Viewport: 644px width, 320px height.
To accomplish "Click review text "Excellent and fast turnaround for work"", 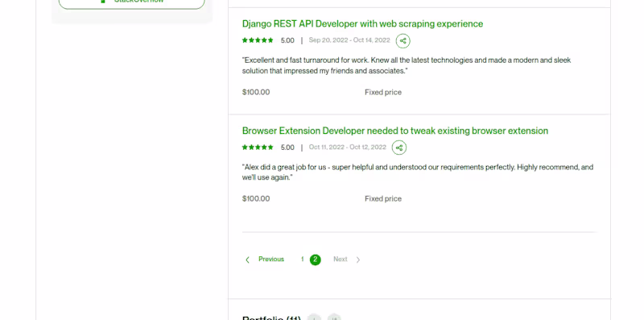I will tap(305, 60).
